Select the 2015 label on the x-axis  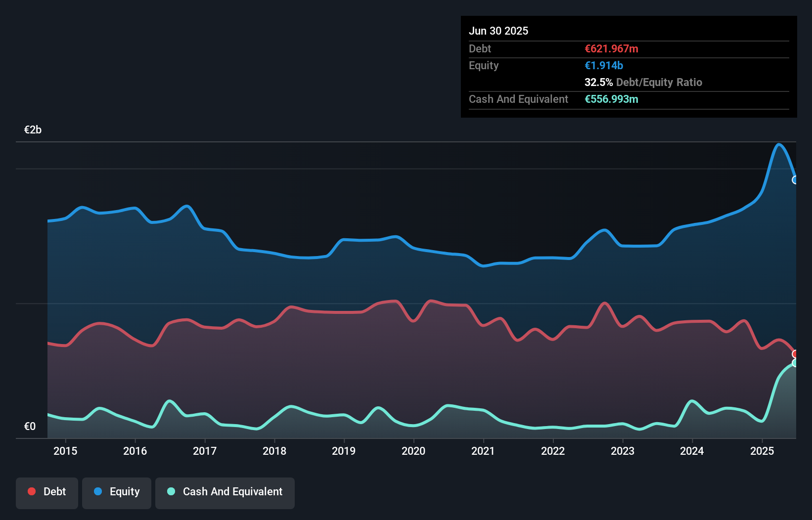coord(65,451)
